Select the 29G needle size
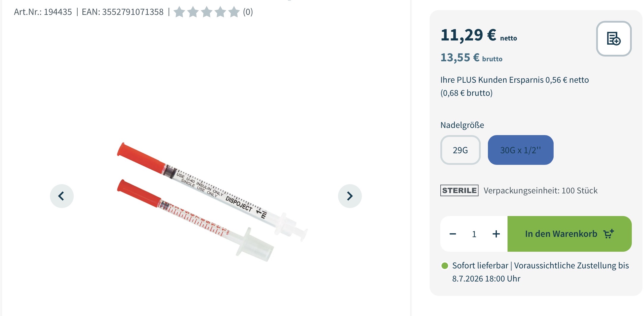 coord(460,150)
